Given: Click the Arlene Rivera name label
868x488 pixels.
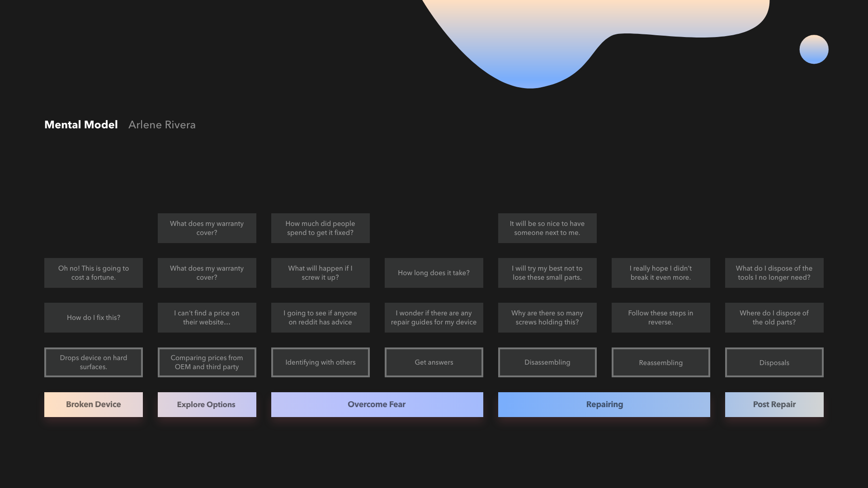Looking at the screenshot, I should 162,125.
